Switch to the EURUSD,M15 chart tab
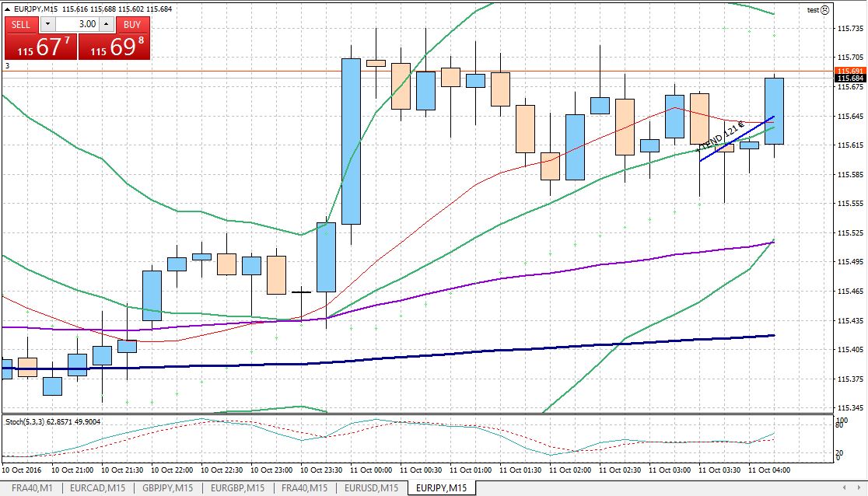Screen dimensions: 868x496 [x=372, y=488]
